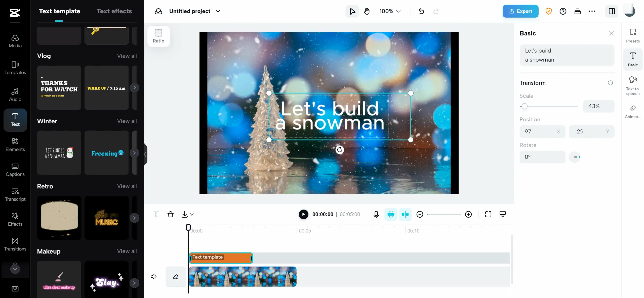Switch to Text template tab
Screen dimensions: 644x298
[60, 11]
